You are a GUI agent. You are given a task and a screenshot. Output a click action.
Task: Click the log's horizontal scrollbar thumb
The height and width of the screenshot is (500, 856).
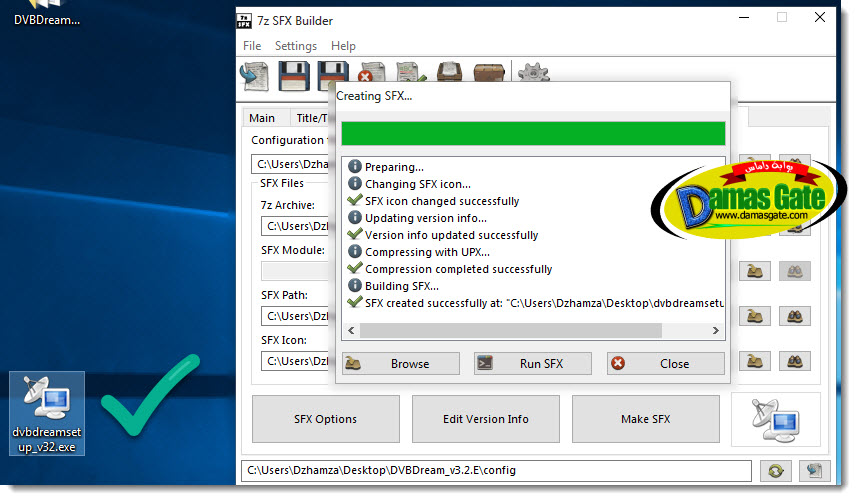[511, 330]
